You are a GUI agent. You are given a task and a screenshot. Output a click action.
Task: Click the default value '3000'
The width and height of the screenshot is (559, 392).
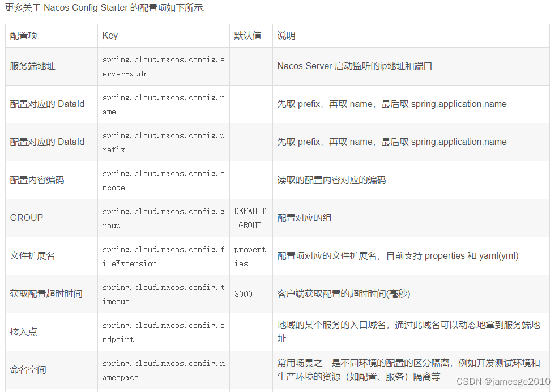244,294
